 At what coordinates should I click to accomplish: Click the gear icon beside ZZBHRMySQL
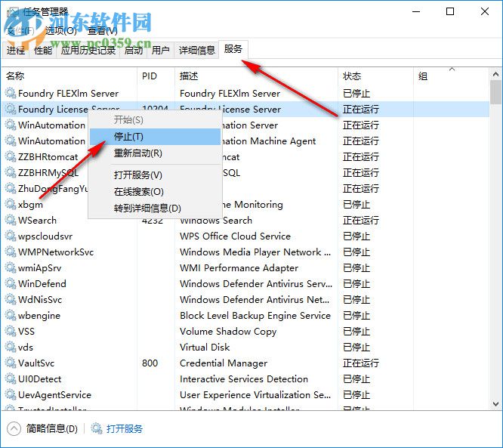[11, 173]
